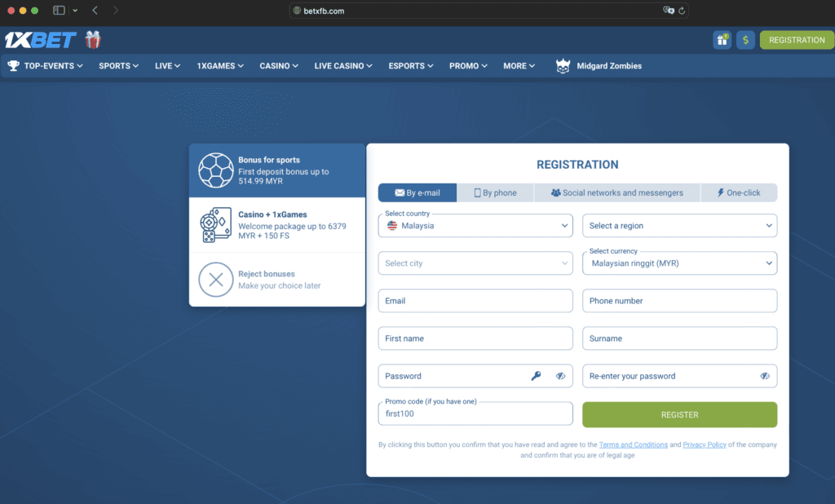Click the Midgard Zombies skull logo

pos(563,65)
